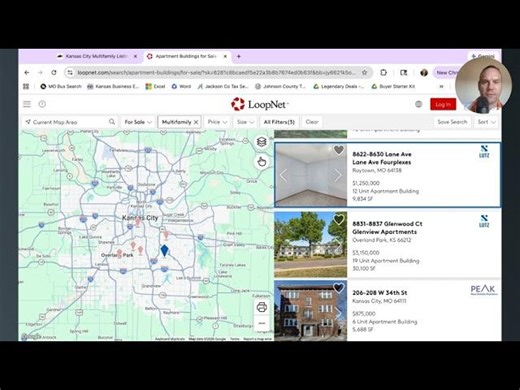Show more bookmarks with the chevron

click(441, 86)
